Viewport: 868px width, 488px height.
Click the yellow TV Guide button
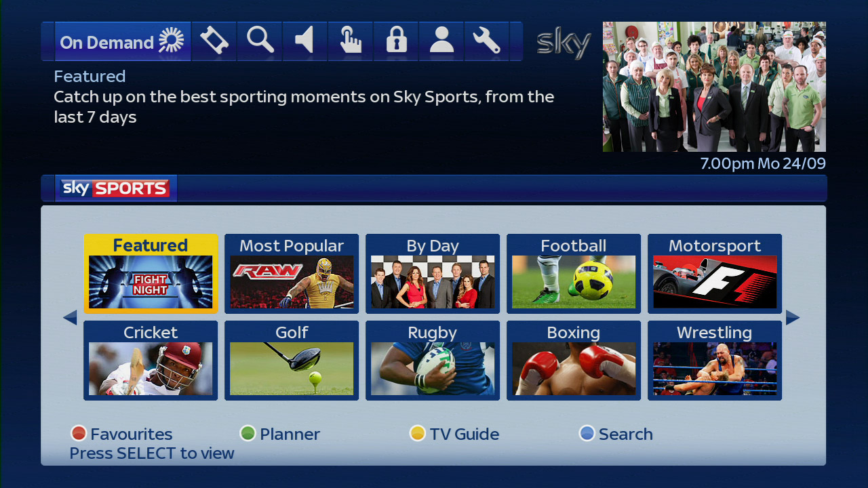coord(454,434)
